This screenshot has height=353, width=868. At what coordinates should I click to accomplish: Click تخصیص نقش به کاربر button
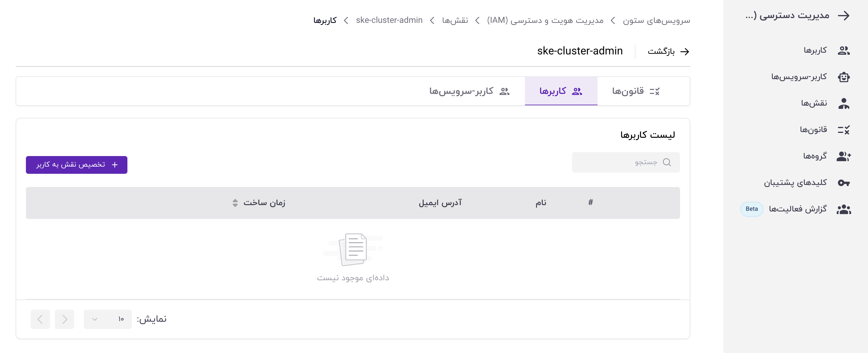[76, 165]
